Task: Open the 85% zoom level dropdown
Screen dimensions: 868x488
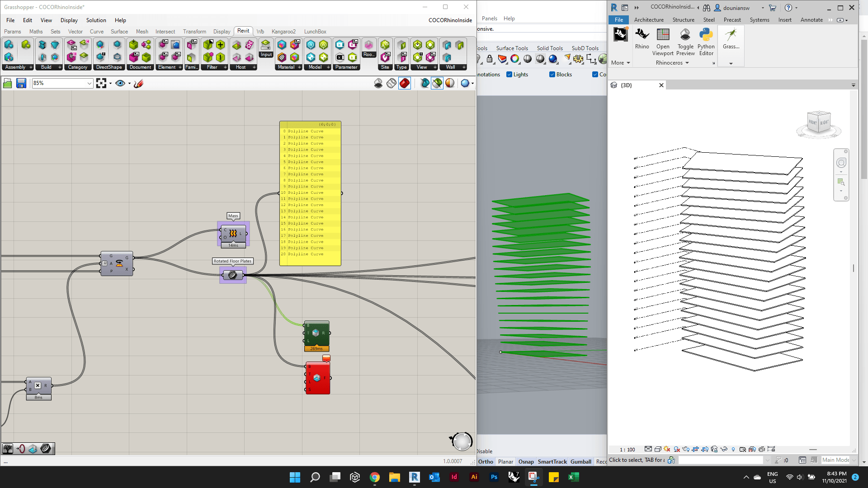Action: (x=89, y=83)
